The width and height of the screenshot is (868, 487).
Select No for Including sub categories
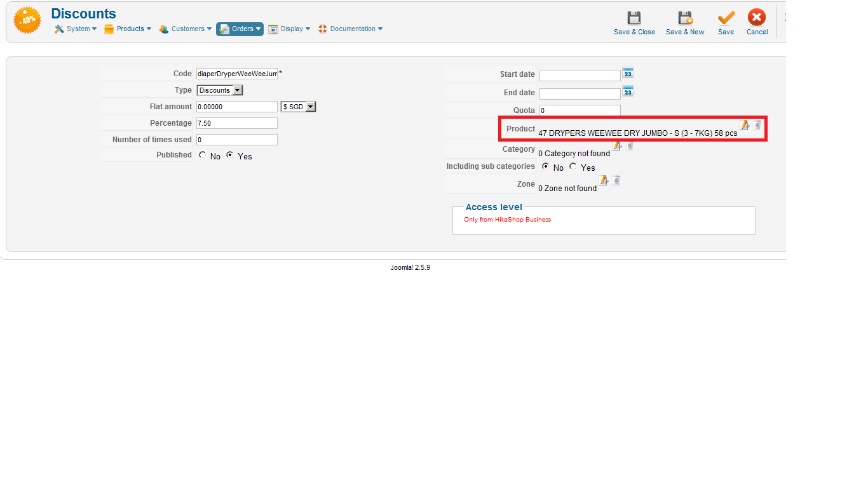(546, 166)
